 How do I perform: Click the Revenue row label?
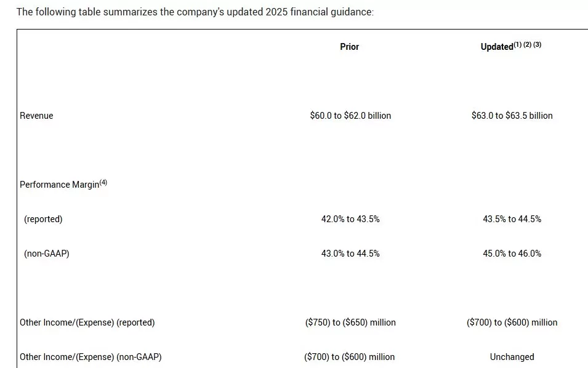click(x=36, y=116)
